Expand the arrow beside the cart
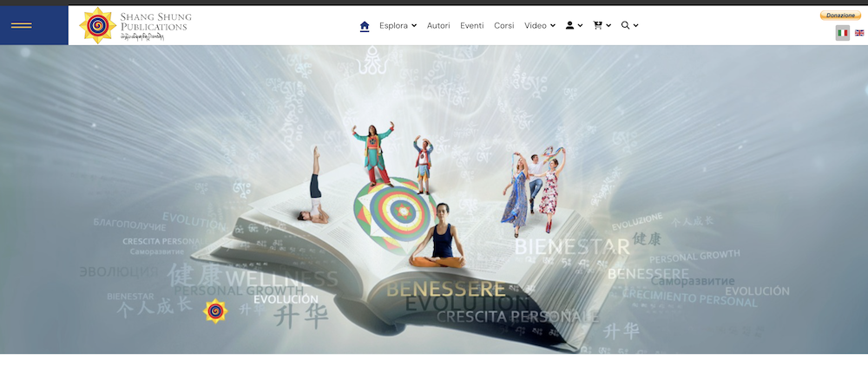This screenshot has width=868, height=385. (x=608, y=26)
